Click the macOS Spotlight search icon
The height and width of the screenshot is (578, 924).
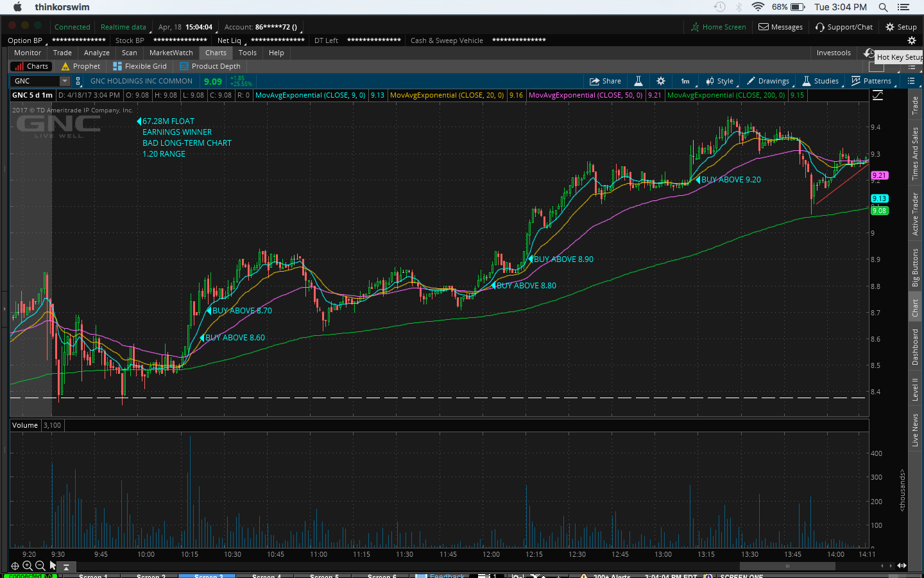(x=883, y=7)
